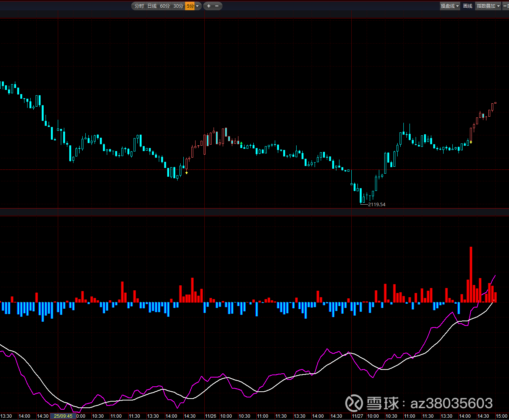Screen dimensions: 509x420
Task: Click the highlighted 25/09:45 time label
Action: coord(63,416)
